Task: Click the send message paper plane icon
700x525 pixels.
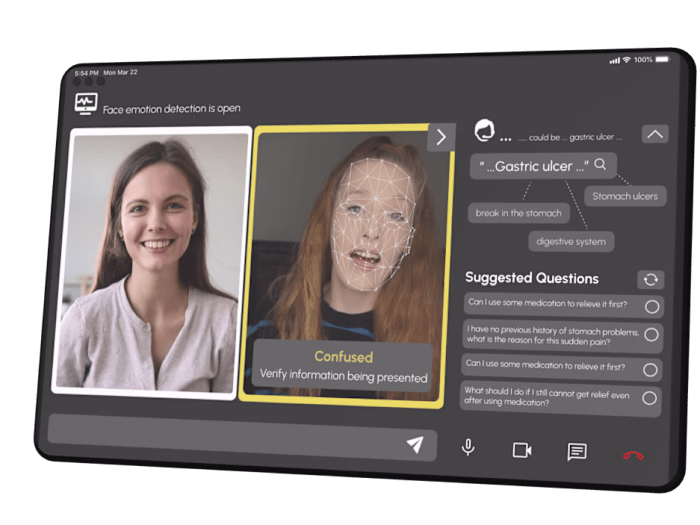Action: pos(415,444)
